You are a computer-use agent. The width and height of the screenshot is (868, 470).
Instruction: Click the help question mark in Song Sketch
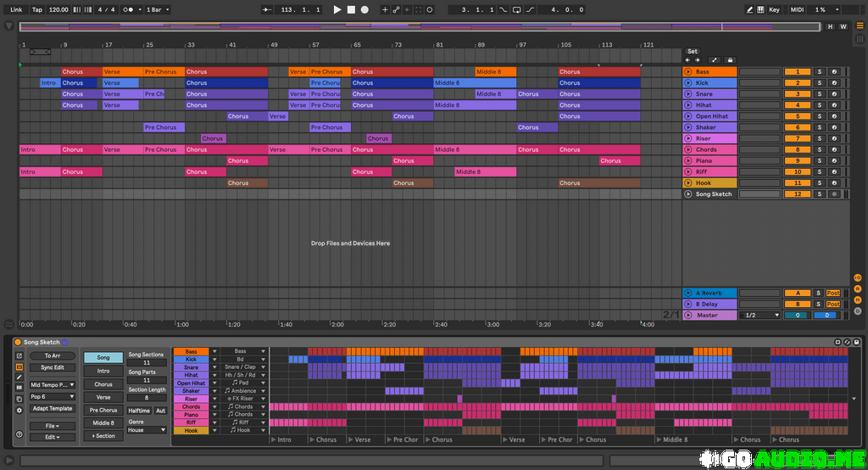(19, 434)
